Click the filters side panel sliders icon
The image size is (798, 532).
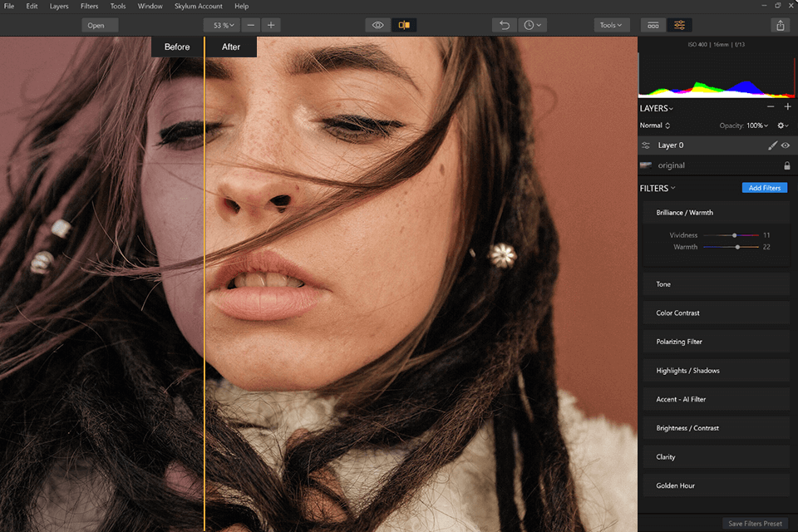[x=679, y=25]
